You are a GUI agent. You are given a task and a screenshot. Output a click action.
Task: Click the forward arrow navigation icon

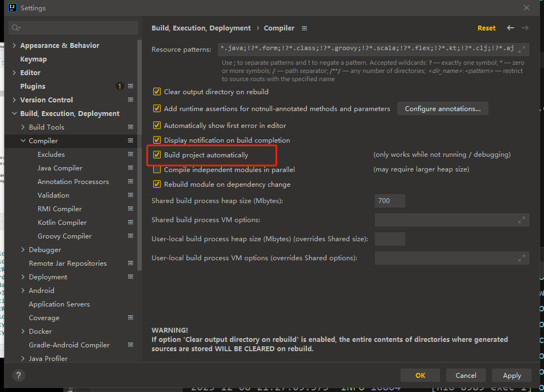tap(525, 28)
